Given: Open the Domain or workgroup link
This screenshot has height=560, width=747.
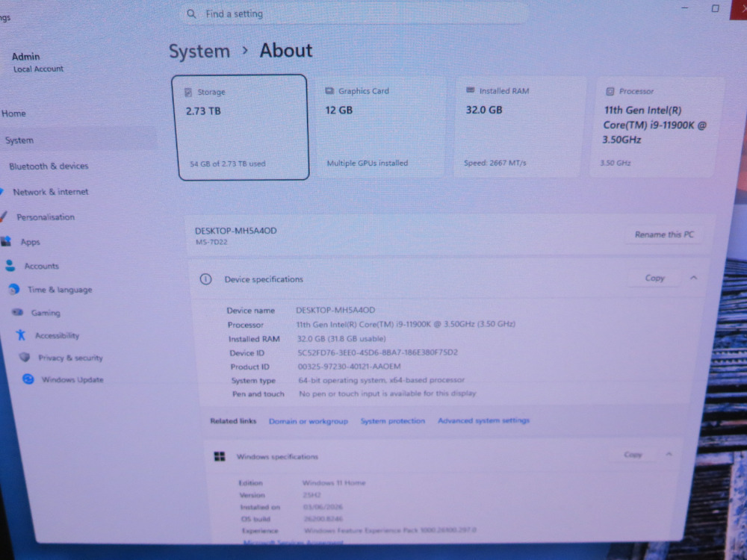Looking at the screenshot, I should click(x=309, y=421).
